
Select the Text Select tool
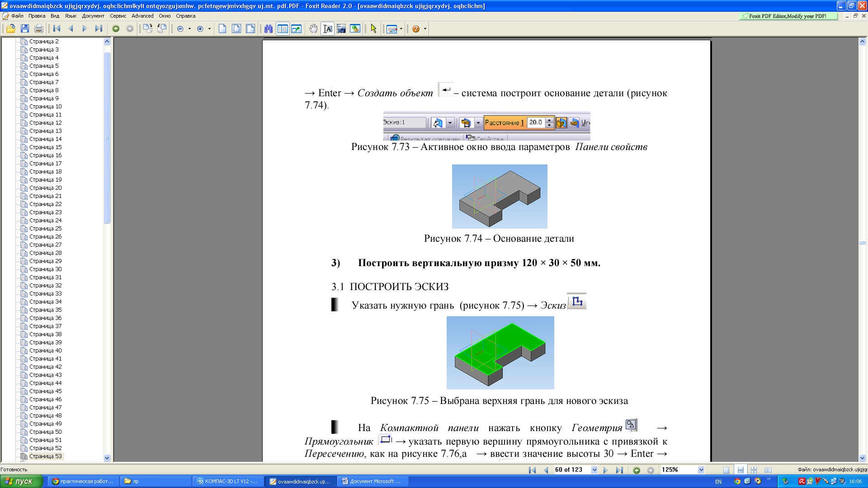point(328,29)
